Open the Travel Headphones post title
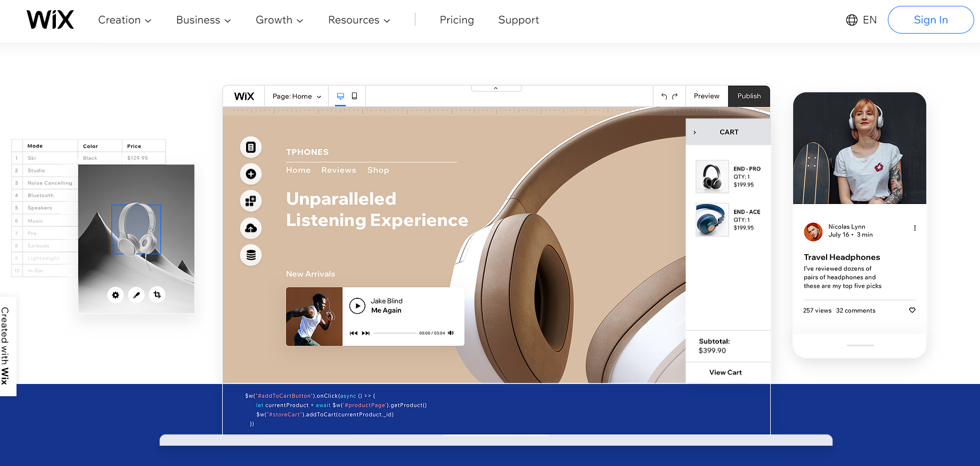Image resolution: width=980 pixels, height=466 pixels. (x=842, y=257)
